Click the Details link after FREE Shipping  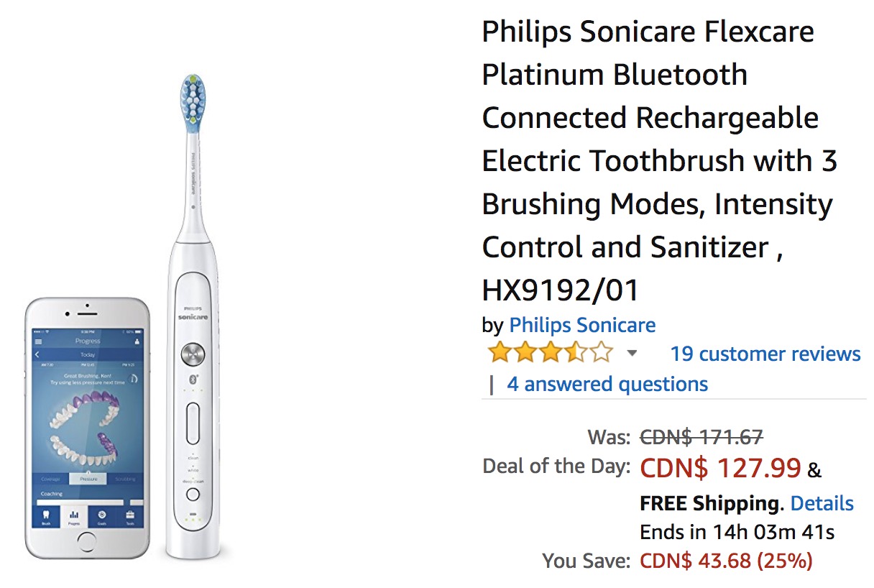[822, 503]
